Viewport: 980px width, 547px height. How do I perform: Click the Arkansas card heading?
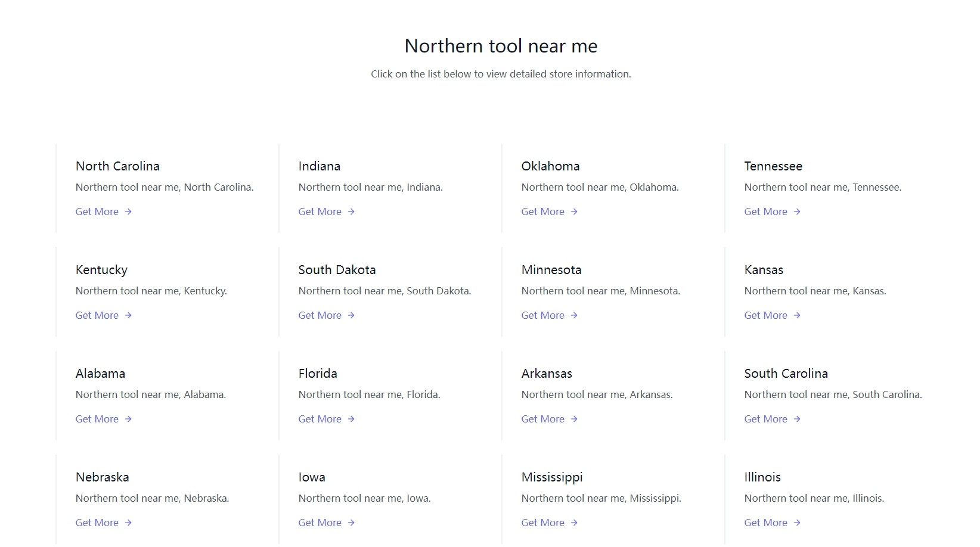pos(547,374)
